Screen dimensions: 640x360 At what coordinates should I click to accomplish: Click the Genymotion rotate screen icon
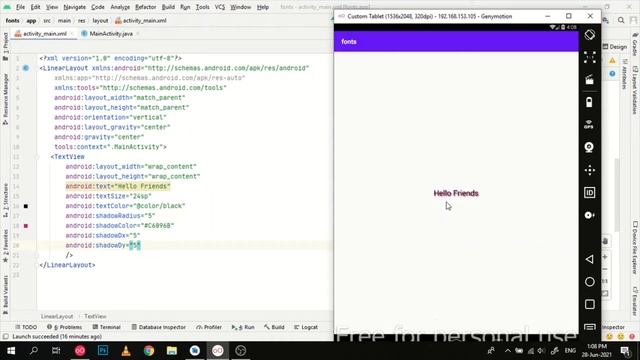(589, 35)
